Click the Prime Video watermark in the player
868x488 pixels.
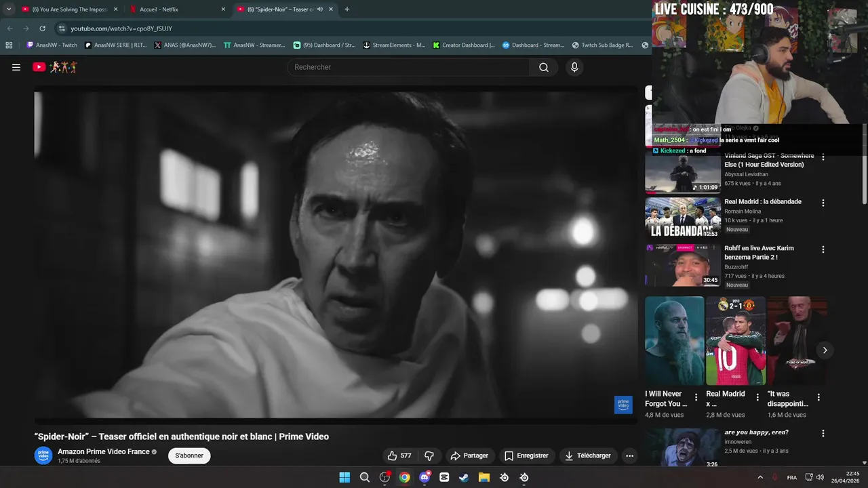[623, 405]
